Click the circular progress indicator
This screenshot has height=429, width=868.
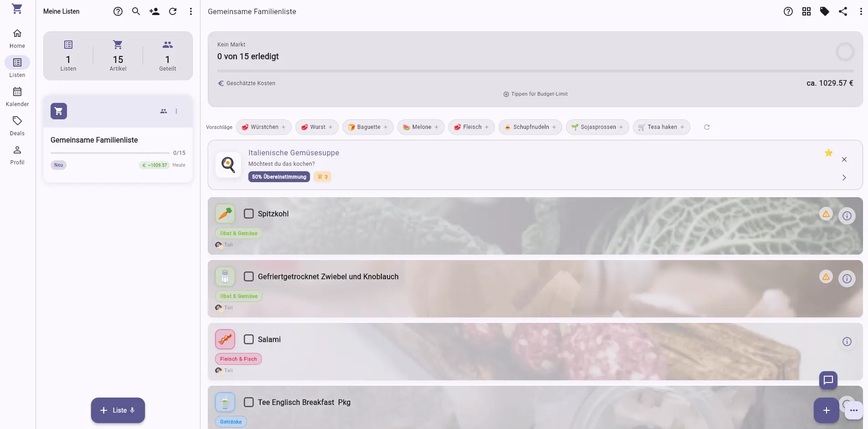pos(845,52)
